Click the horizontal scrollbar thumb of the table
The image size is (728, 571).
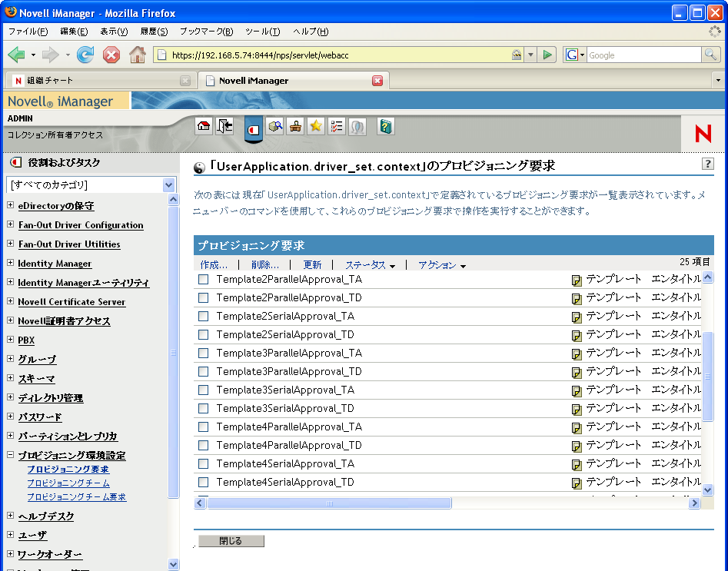click(329, 503)
